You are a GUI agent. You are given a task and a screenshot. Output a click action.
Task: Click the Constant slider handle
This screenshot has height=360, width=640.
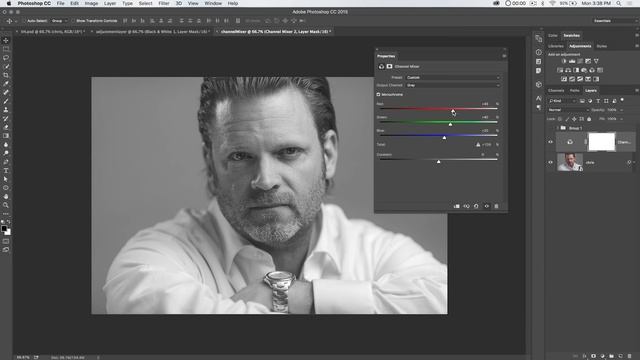coord(439,162)
